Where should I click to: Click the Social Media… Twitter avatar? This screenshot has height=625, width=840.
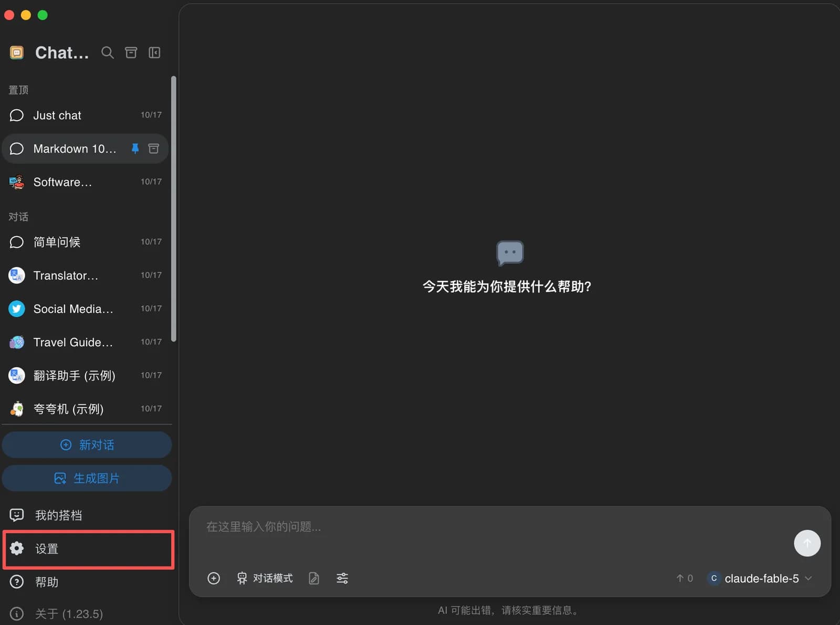click(x=17, y=309)
